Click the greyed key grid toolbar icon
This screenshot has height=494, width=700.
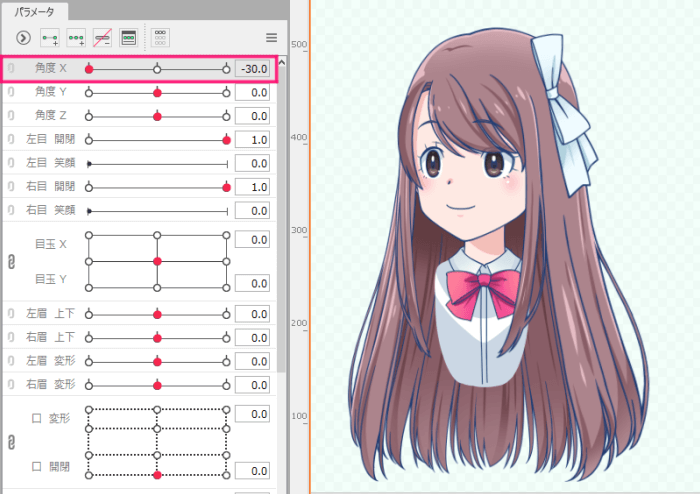(x=160, y=38)
